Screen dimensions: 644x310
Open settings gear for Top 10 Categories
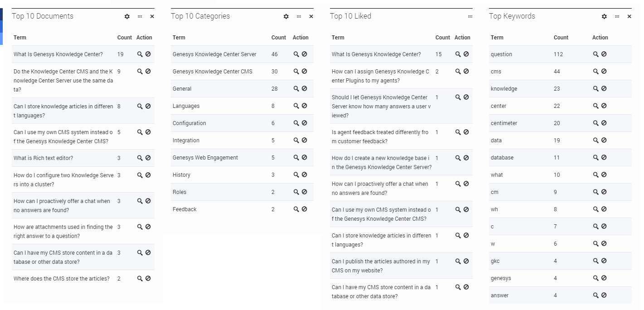tap(286, 16)
